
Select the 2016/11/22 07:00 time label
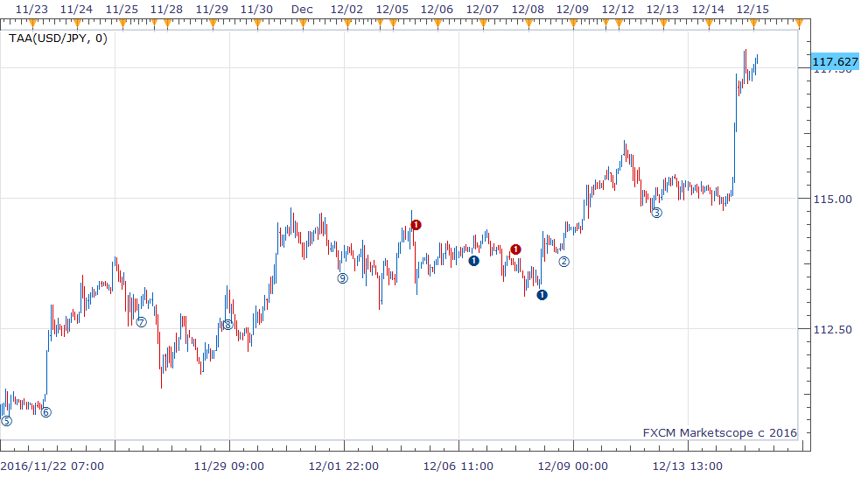click(x=52, y=466)
